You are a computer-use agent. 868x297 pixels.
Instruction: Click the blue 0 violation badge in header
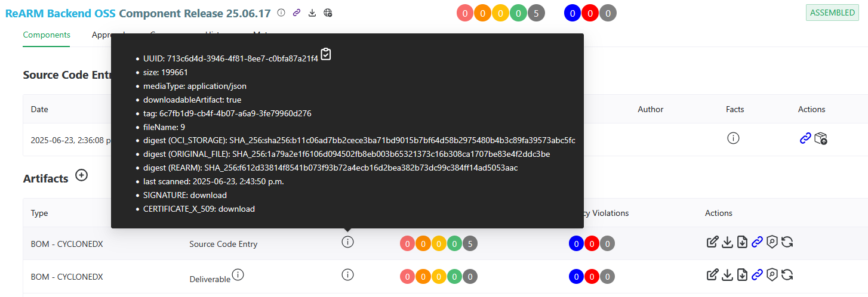pos(572,13)
